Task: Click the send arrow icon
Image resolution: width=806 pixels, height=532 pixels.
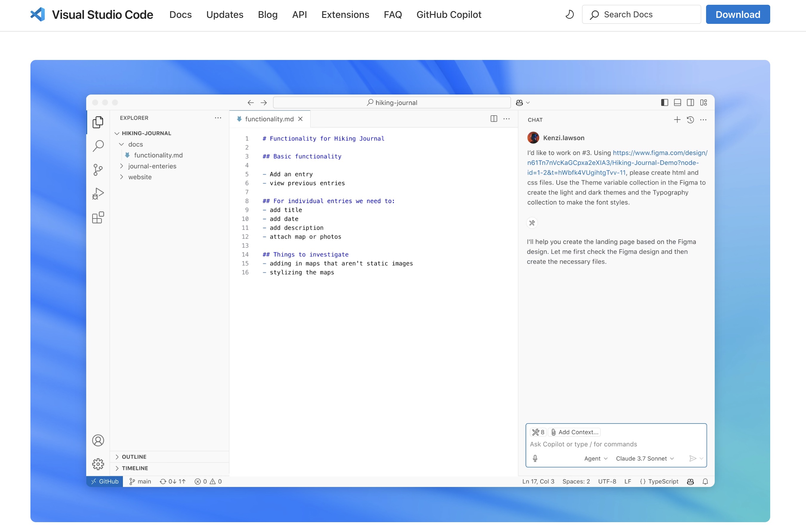Action: (692, 458)
